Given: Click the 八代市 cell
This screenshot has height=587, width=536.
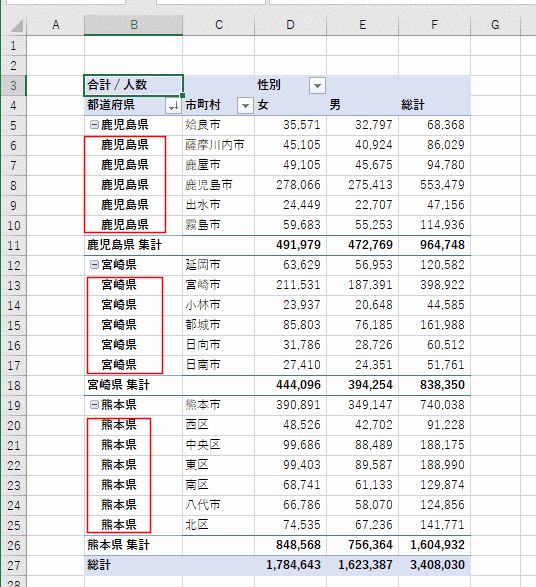Looking at the screenshot, I should point(218,505).
